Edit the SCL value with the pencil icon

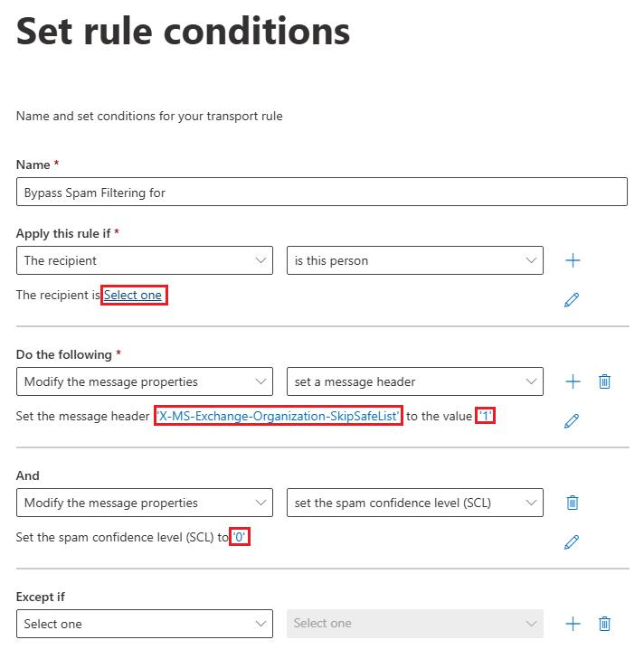tap(572, 541)
